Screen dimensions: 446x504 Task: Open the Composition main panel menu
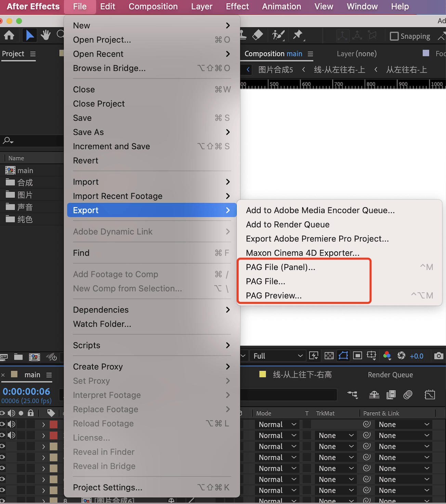pyautogui.click(x=310, y=54)
